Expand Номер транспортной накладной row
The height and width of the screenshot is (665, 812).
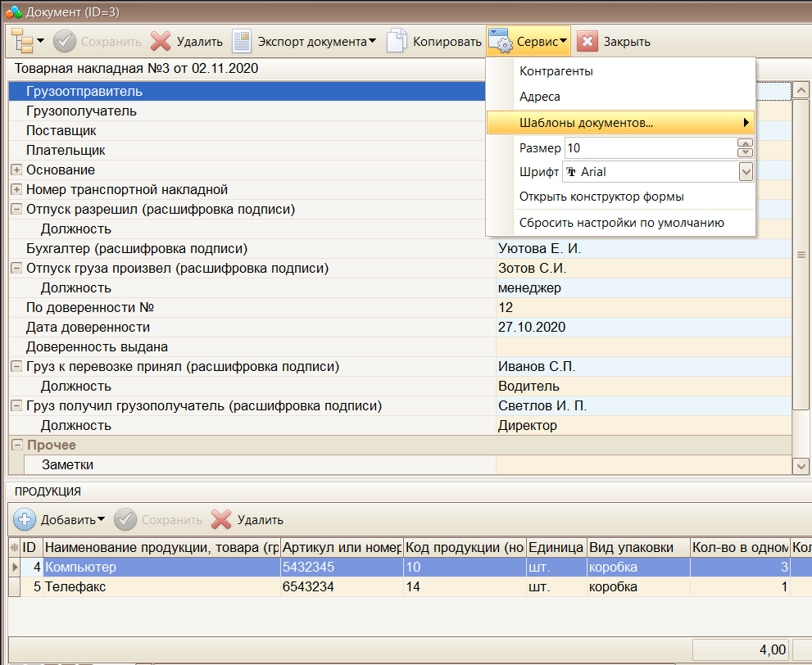(16, 189)
